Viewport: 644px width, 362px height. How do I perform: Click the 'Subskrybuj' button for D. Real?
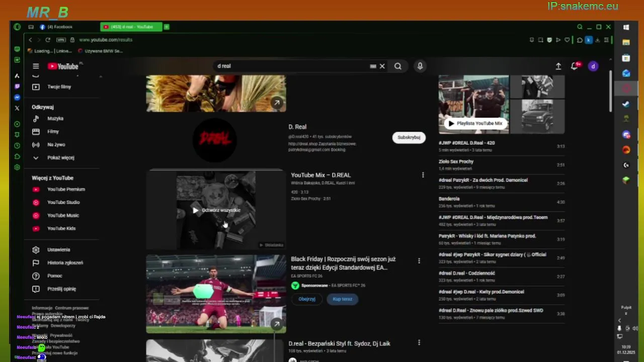[409, 137]
